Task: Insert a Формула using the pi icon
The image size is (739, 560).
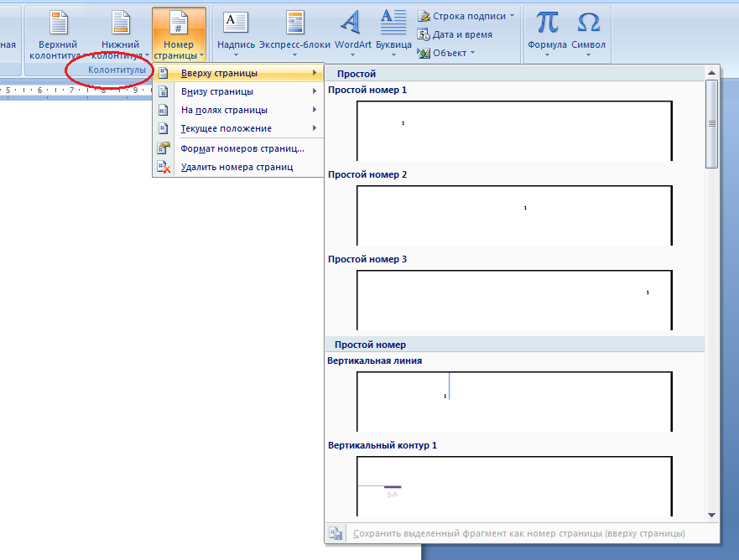Action: pos(547,23)
